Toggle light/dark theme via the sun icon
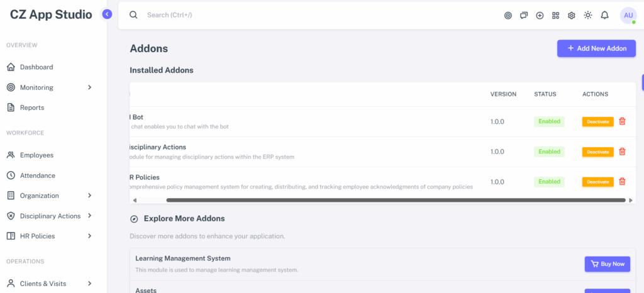 tap(588, 16)
